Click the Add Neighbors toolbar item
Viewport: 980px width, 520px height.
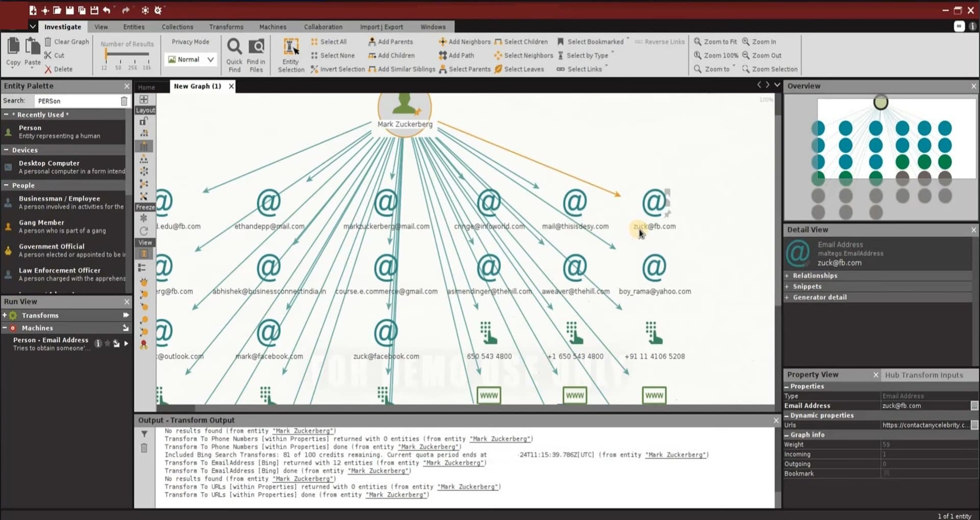tap(464, 42)
